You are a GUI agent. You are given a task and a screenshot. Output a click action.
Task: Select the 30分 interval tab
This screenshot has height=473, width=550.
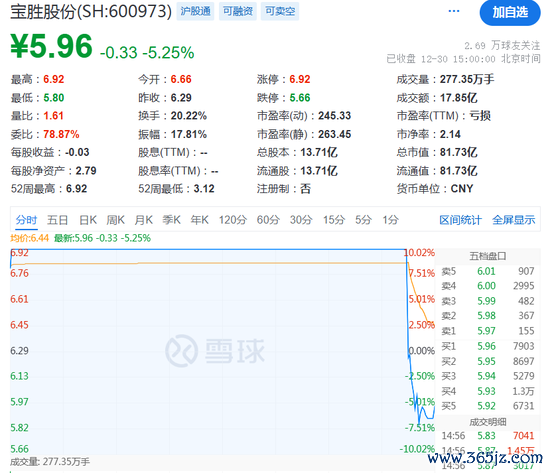pyautogui.click(x=301, y=220)
